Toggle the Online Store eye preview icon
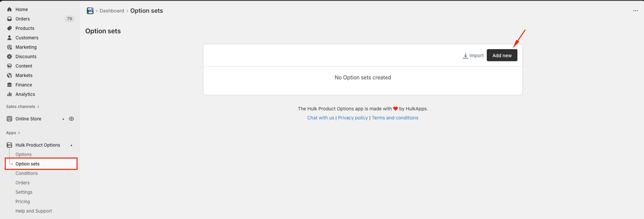Screen dimensions: 644x219 click(71, 119)
